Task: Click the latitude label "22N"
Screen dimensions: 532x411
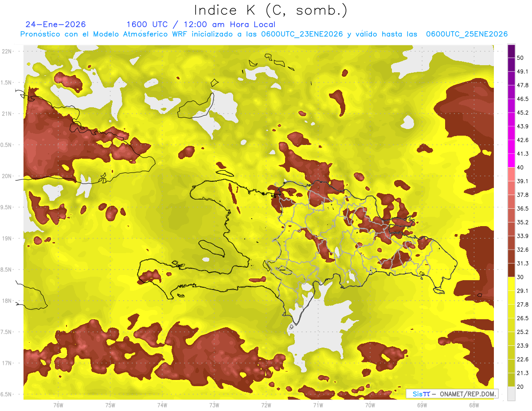Action: tap(6, 51)
